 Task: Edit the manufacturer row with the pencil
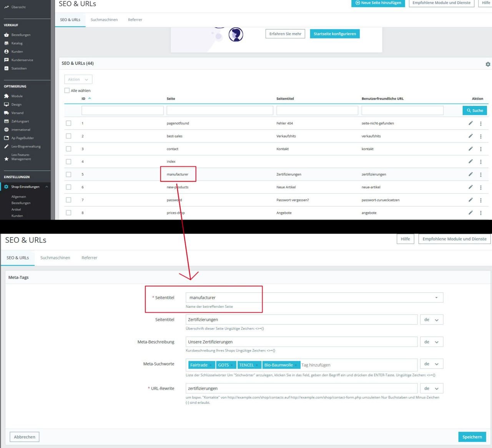(470, 174)
